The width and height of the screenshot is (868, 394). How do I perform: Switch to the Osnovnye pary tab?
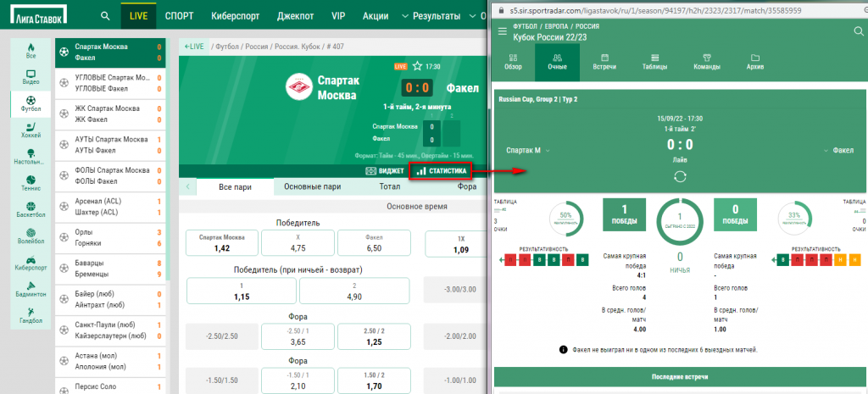[312, 186]
